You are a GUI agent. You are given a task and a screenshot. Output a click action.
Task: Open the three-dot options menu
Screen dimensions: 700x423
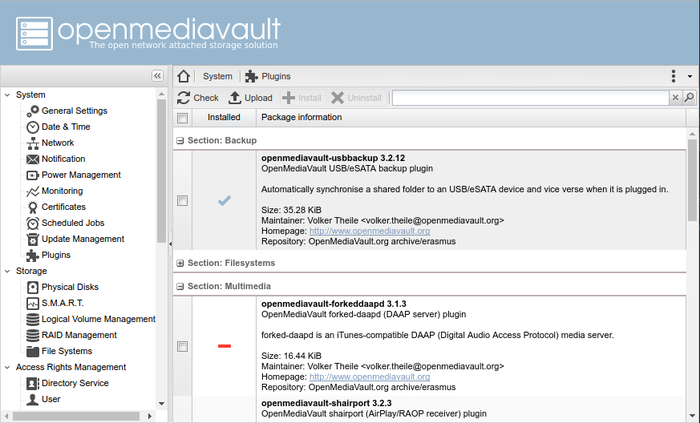tap(673, 76)
